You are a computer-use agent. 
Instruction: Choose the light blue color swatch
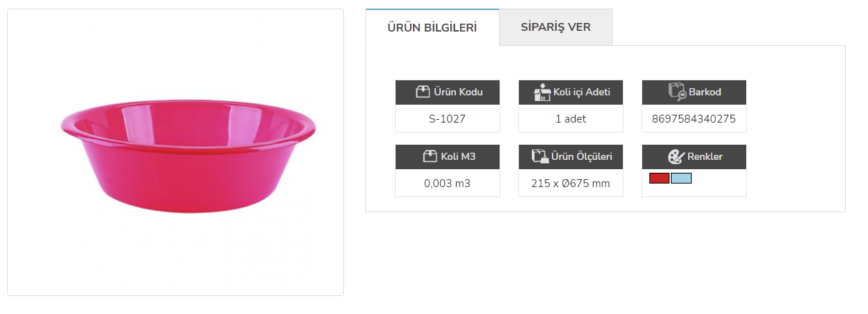[x=681, y=178]
